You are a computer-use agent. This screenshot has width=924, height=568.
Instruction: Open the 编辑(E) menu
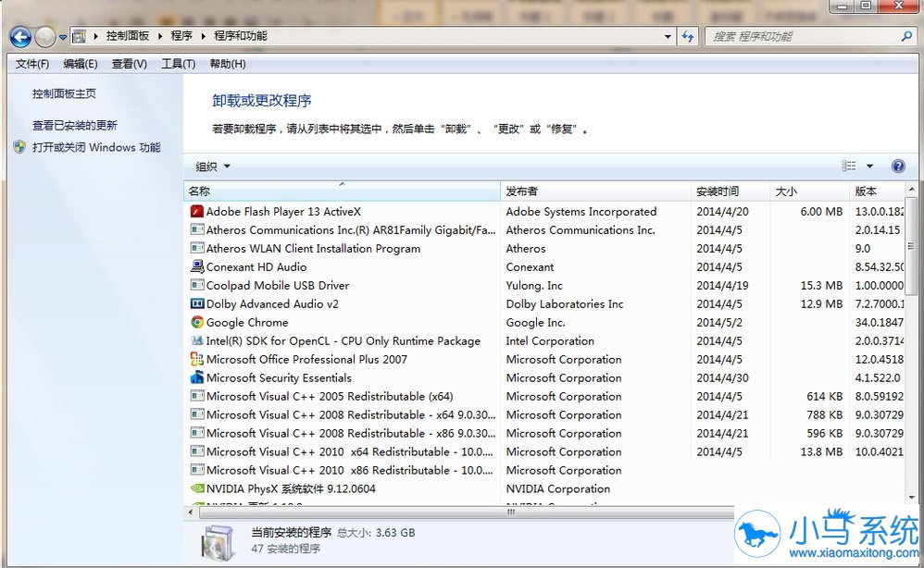click(81, 64)
